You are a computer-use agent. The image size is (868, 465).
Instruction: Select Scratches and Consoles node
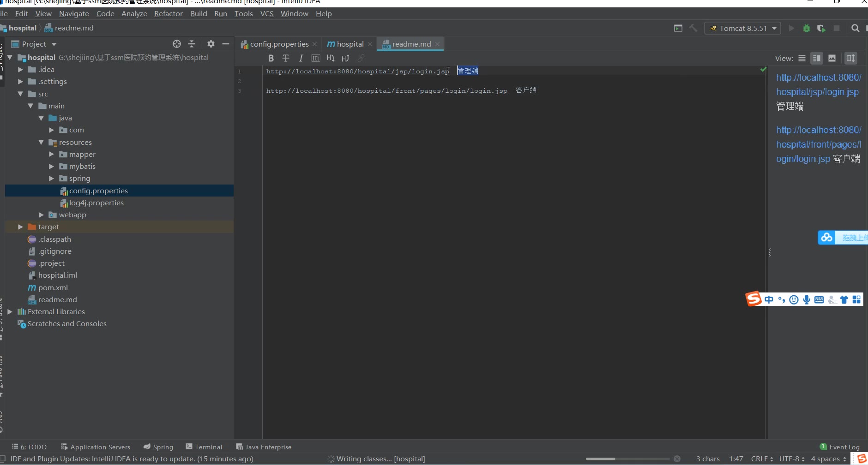(67, 324)
